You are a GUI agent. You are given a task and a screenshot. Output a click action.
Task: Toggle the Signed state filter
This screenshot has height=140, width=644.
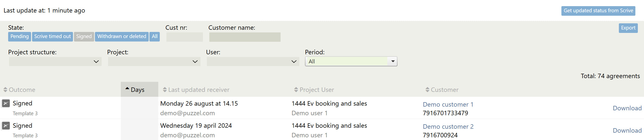click(84, 37)
